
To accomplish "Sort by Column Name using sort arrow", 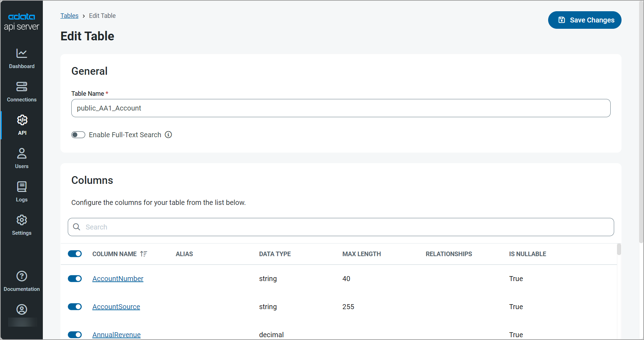I will click(144, 254).
